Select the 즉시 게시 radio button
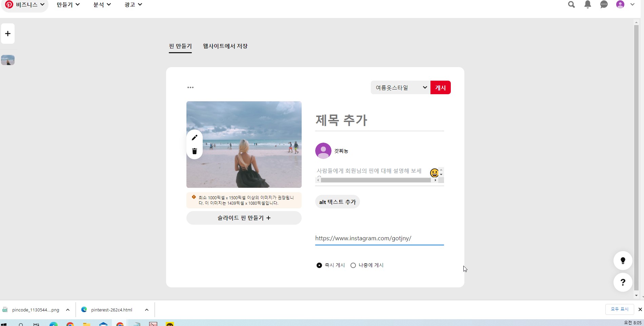Image resolution: width=644 pixels, height=326 pixels. coord(319,265)
